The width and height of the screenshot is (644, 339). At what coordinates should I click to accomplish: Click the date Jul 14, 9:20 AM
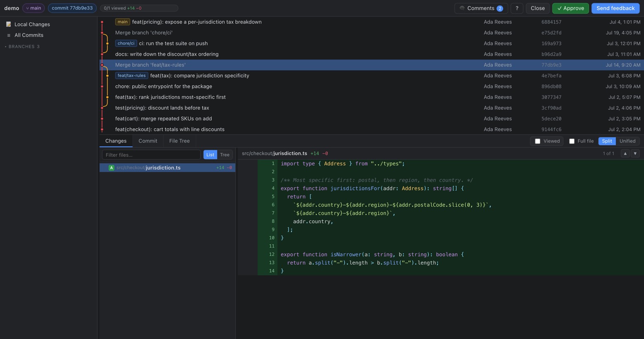[623, 65]
